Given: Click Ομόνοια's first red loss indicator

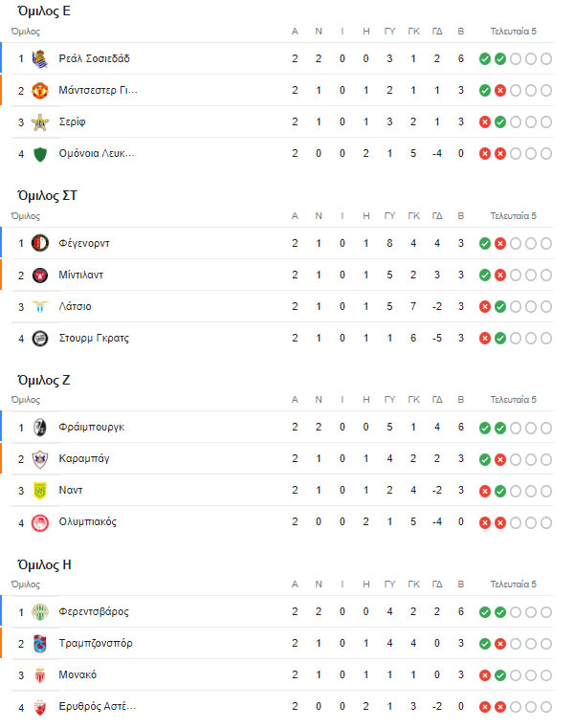Looking at the screenshot, I should pos(485,154).
